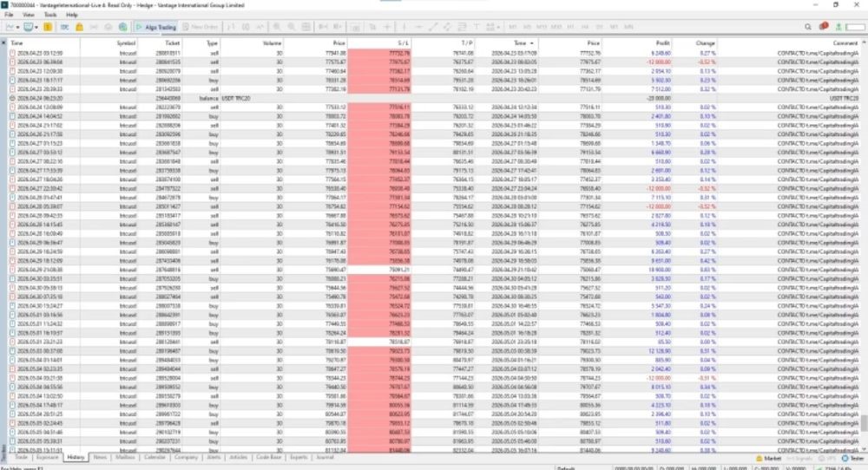Switch to the Journal tab
This screenshot has width=868, height=470.
click(325, 458)
